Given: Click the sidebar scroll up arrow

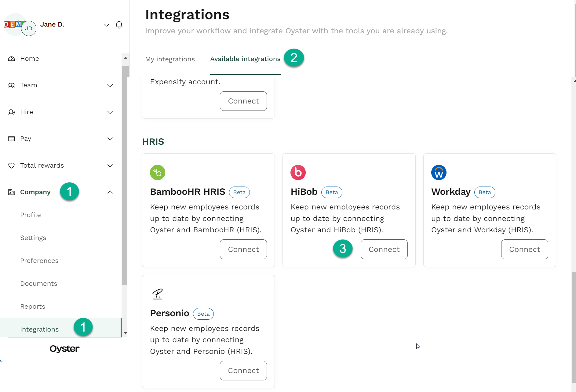Looking at the screenshot, I should coord(125,58).
